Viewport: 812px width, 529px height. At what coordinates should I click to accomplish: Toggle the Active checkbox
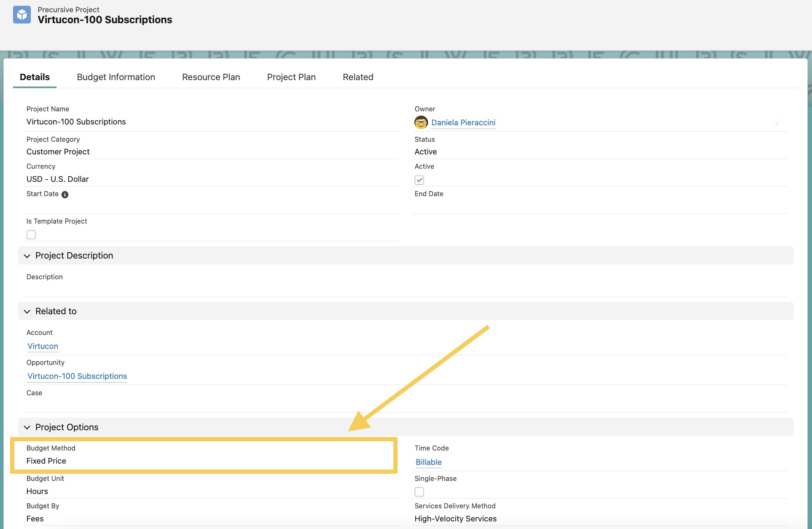coord(419,180)
